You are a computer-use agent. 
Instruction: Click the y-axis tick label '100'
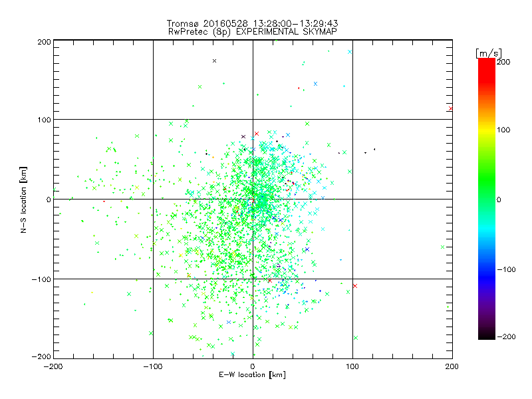tap(44, 120)
